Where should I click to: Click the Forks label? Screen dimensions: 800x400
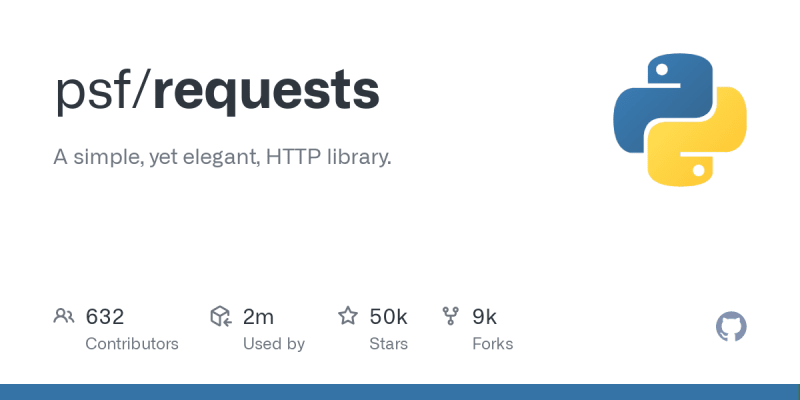click(492, 344)
